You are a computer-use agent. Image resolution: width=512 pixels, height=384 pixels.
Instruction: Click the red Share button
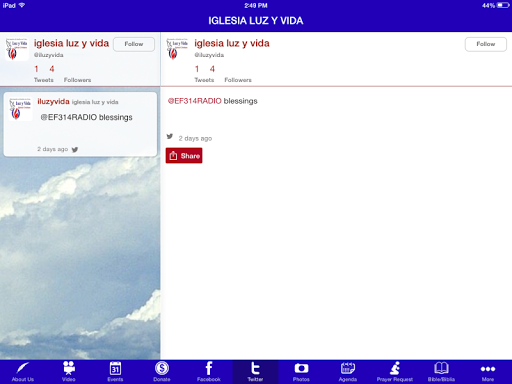click(184, 156)
